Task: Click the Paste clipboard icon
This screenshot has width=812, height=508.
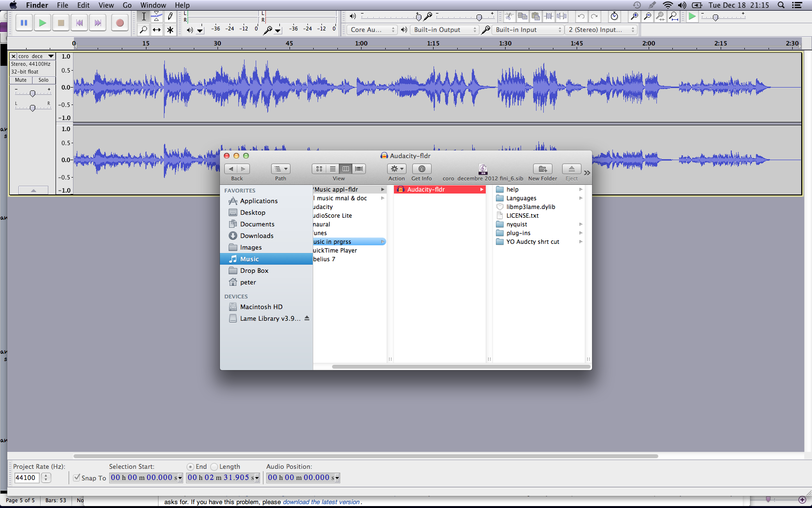Action: [x=536, y=16]
